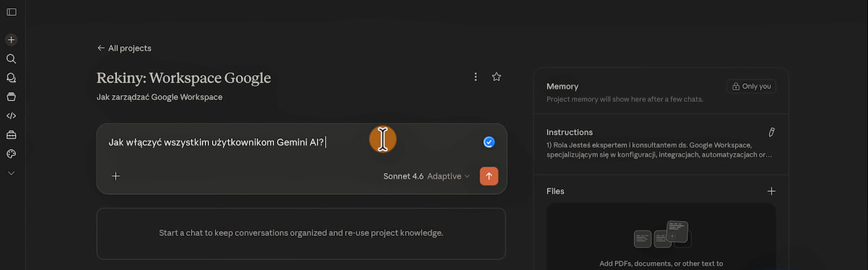Send the message with orange arrow button
868x270 pixels.
489,176
